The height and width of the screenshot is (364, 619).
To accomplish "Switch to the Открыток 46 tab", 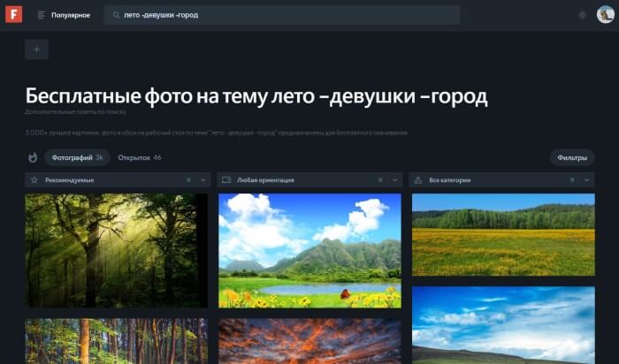I will tap(140, 158).
